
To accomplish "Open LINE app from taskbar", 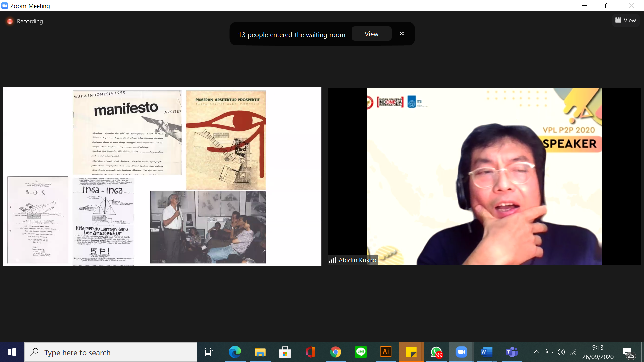I will (x=361, y=352).
